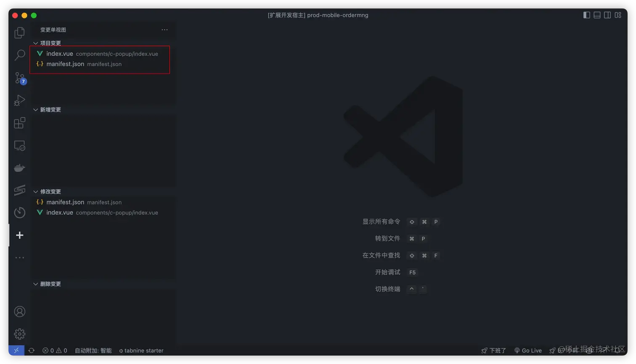
Task: Click the remote window indicator in status bar
Action: click(x=16, y=350)
